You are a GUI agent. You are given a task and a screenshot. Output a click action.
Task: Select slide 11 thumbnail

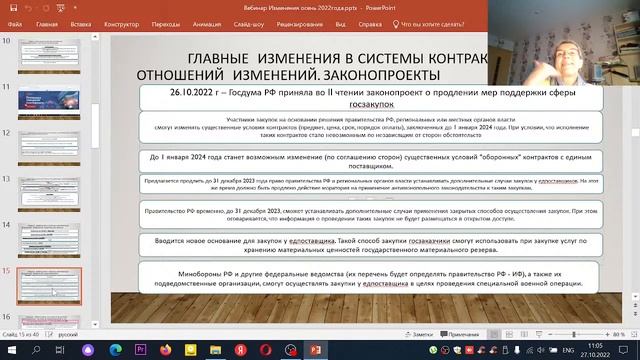coord(49,102)
